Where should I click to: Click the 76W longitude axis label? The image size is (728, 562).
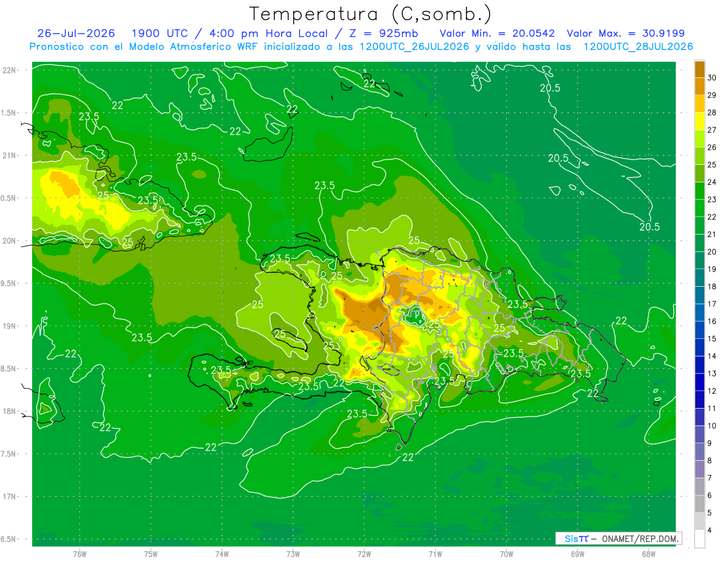[x=79, y=554]
